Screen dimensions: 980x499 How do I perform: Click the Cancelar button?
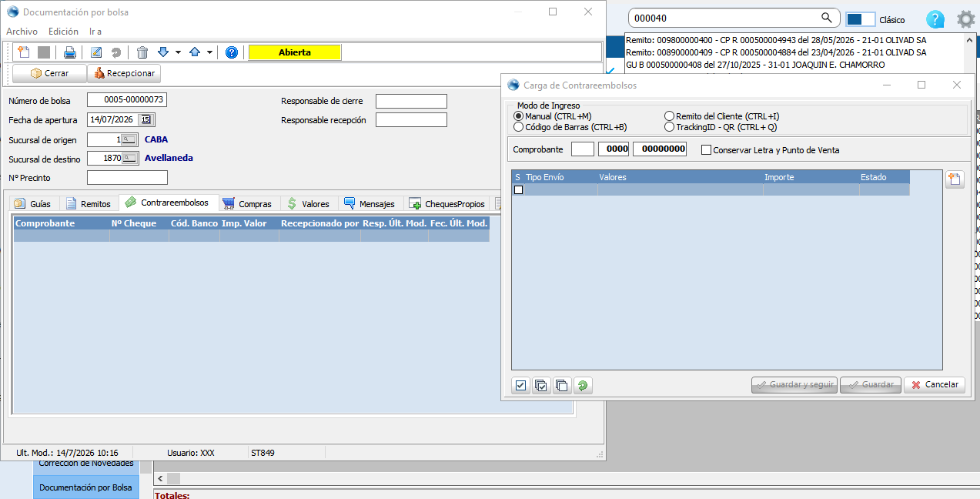point(935,384)
